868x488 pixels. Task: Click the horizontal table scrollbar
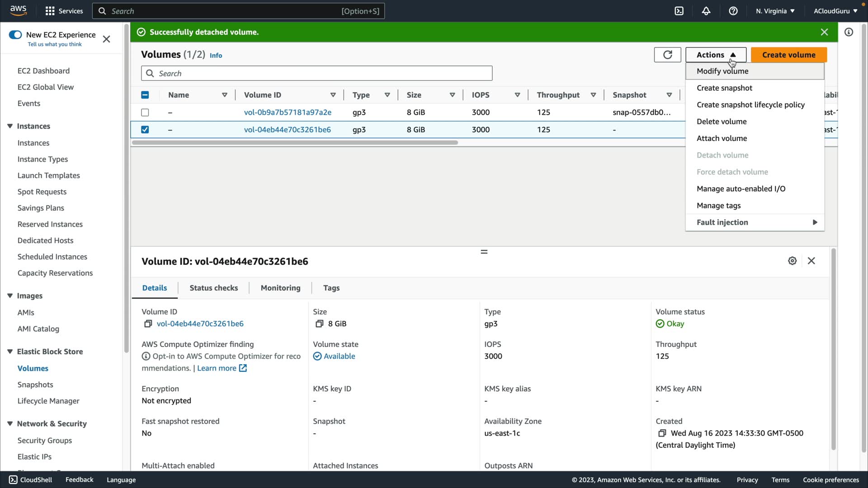click(295, 142)
